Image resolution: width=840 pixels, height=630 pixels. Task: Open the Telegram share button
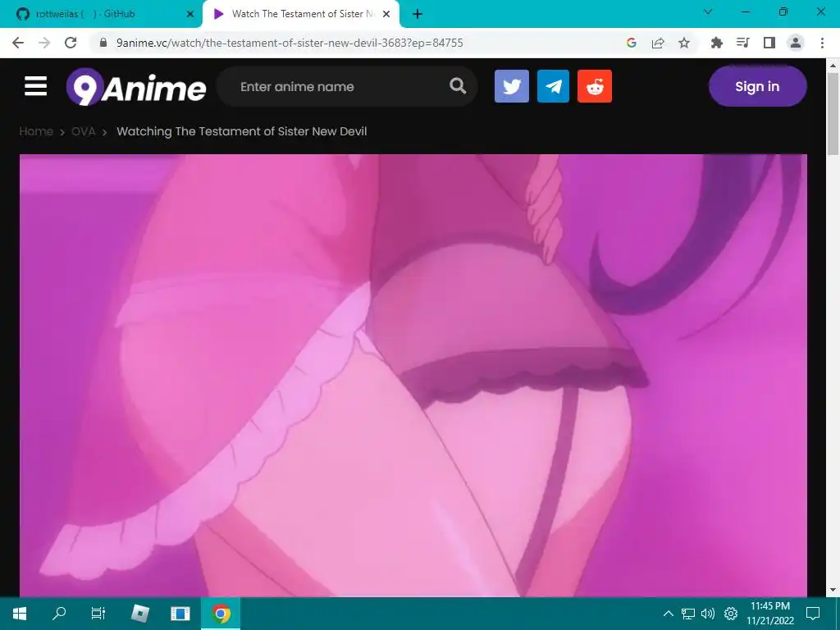553,86
